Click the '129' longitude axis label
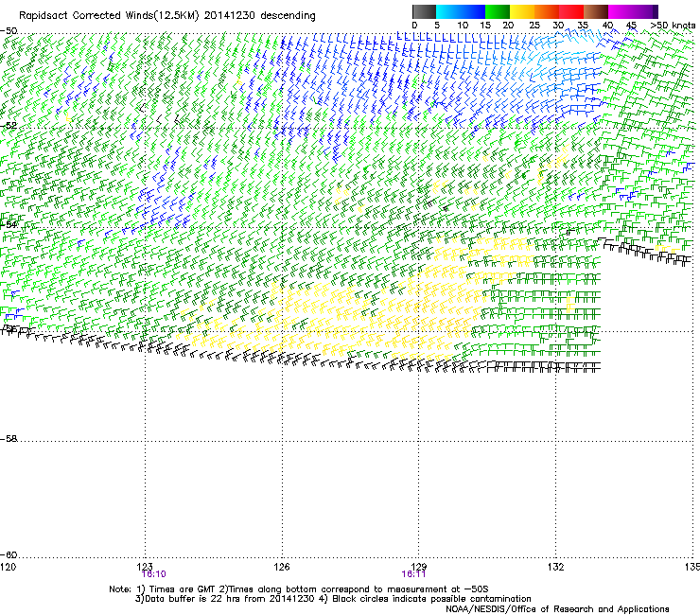 point(419,567)
